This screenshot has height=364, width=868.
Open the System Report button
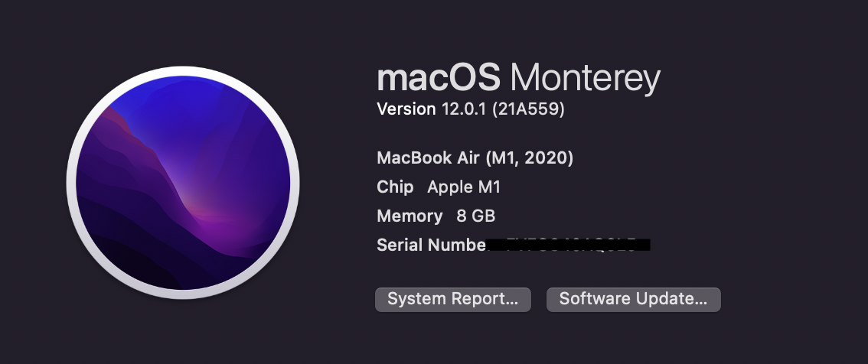pyautogui.click(x=453, y=299)
